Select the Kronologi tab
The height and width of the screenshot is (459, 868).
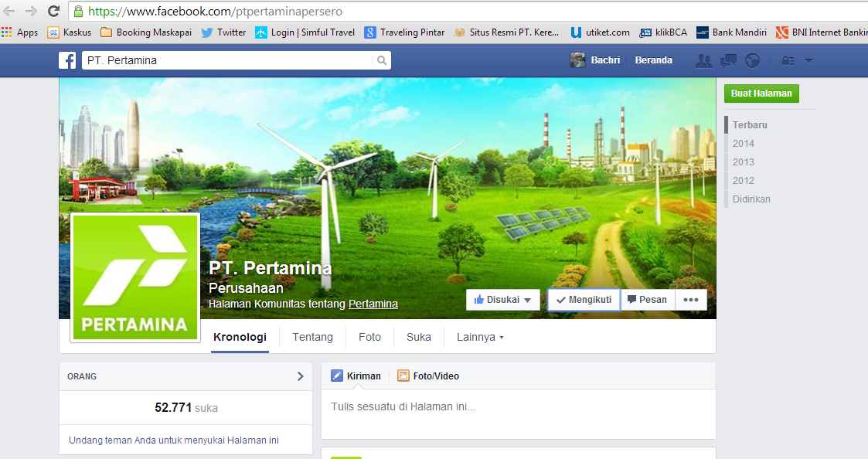pos(240,337)
